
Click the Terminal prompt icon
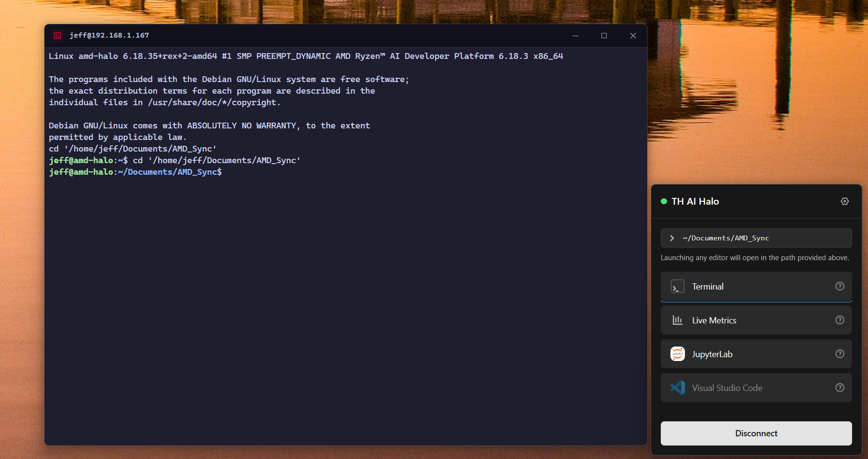[x=677, y=287]
